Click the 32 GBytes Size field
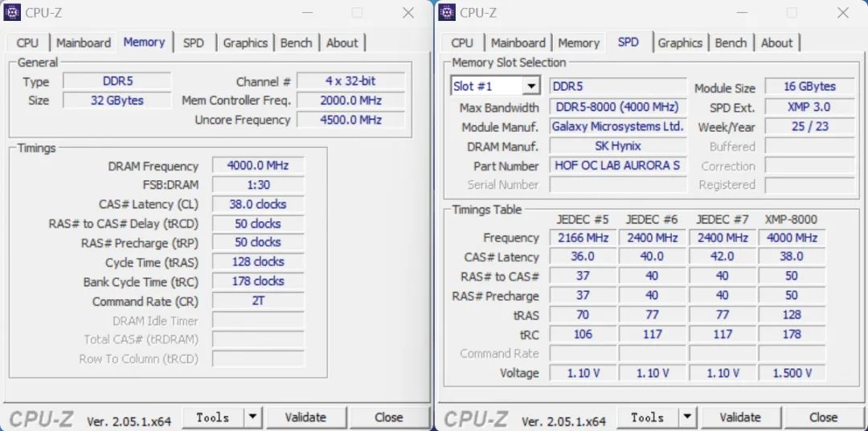 (117, 101)
